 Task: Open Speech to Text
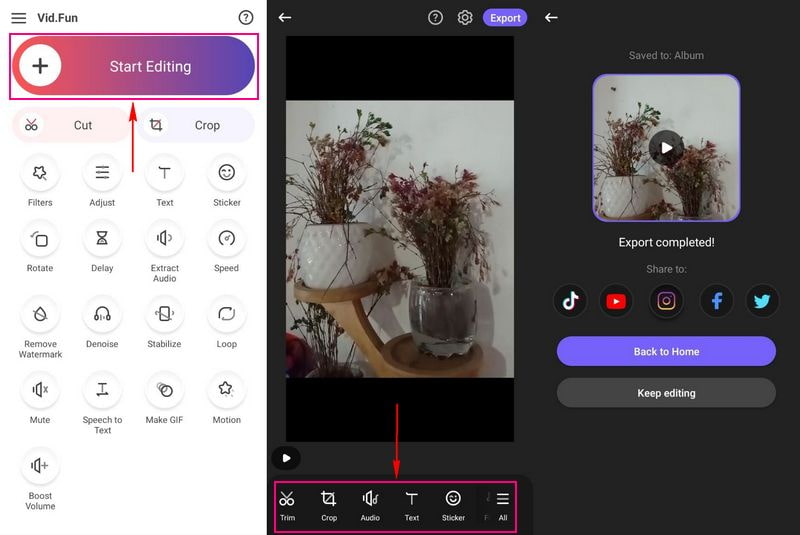pyautogui.click(x=102, y=404)
